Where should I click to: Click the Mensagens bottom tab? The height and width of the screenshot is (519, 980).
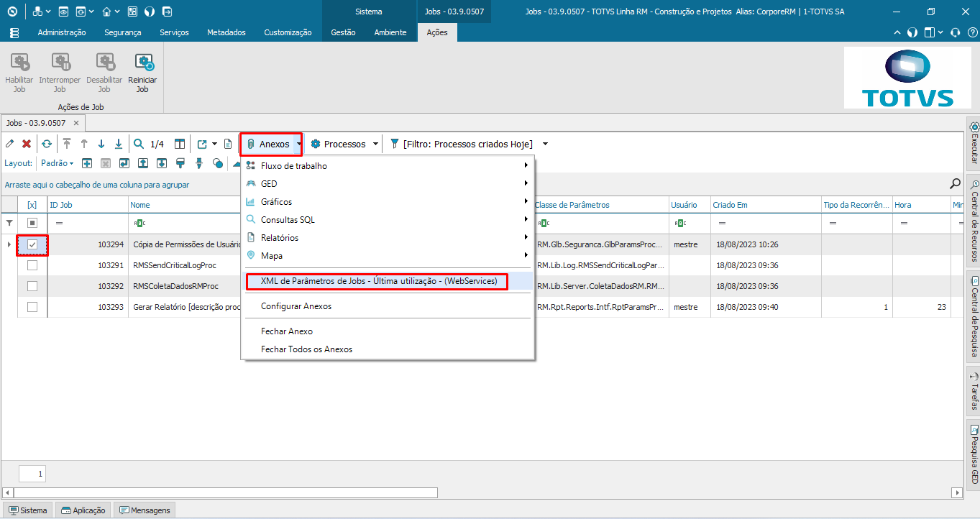pos(145,510)
